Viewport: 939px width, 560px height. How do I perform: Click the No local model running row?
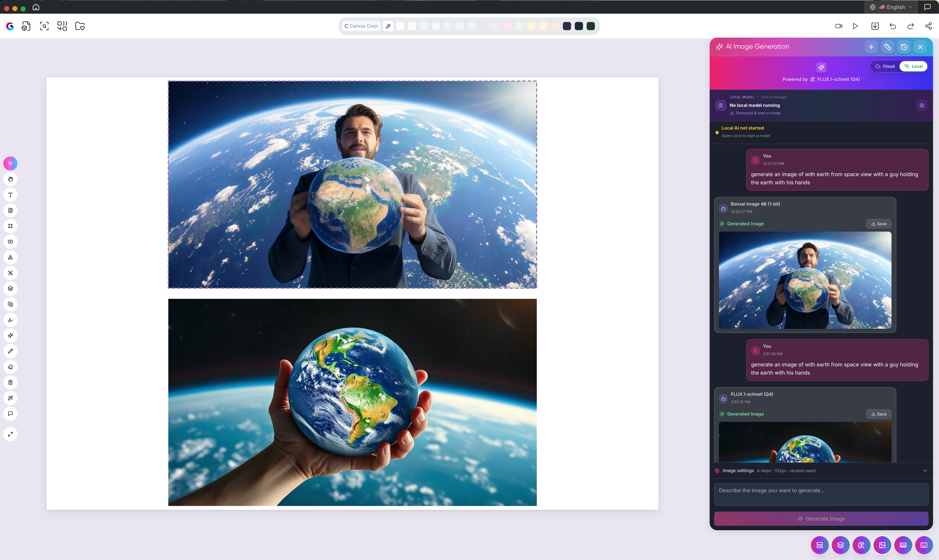[821, 106]
